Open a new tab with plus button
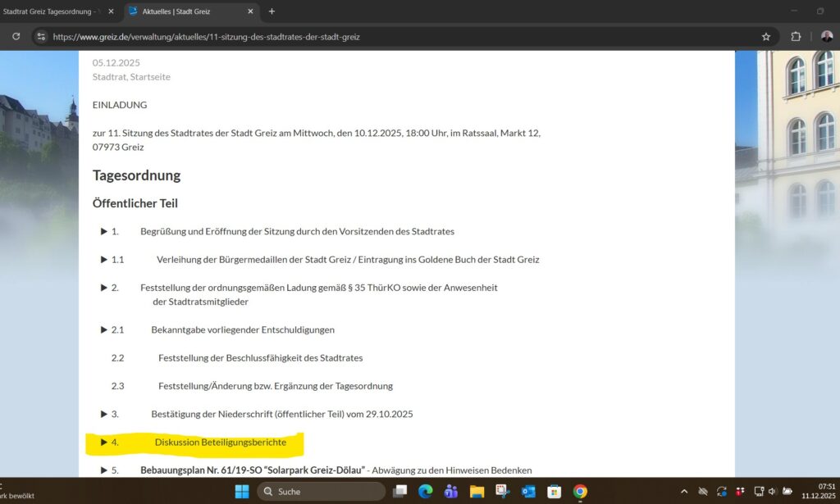840x504 pixels. pyautogui.click(x=272, y=11)
